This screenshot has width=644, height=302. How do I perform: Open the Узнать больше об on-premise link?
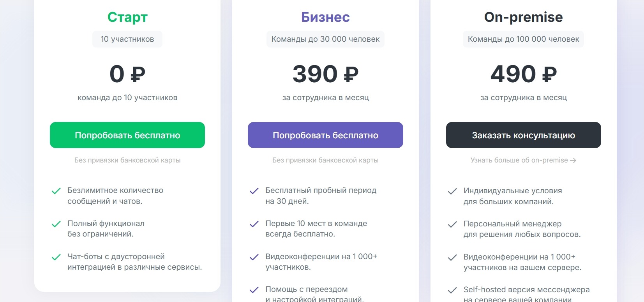click(519, 160)
